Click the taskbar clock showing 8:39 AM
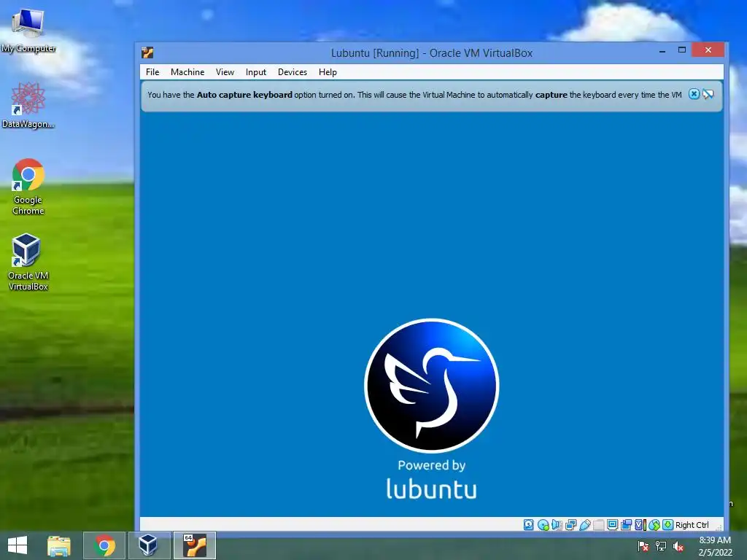This screenshot has width=747, height=560. click(715, 546)
